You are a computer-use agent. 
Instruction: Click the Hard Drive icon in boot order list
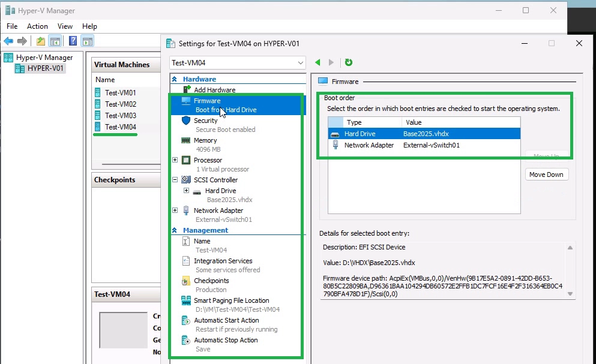click(x=335, y=134)
